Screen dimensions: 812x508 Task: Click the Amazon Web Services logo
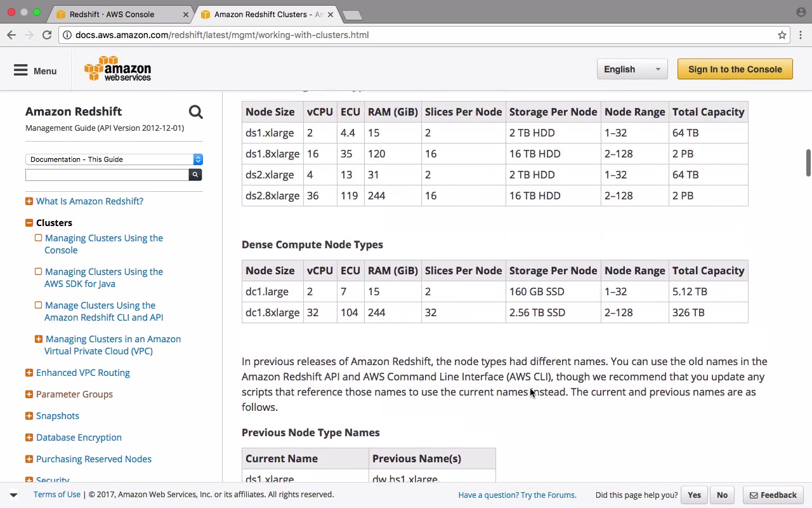[118, 69]
